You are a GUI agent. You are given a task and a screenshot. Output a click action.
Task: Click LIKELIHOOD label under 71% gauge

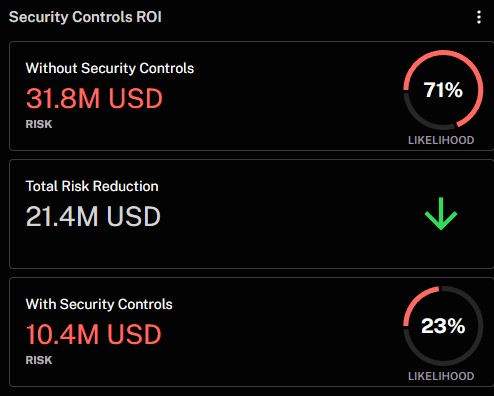coord(441,140)
